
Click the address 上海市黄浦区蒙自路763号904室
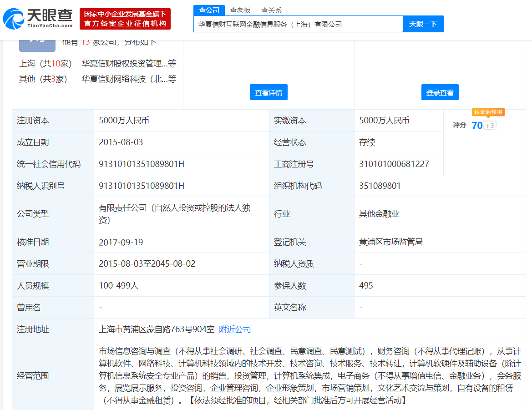[157, 329]
